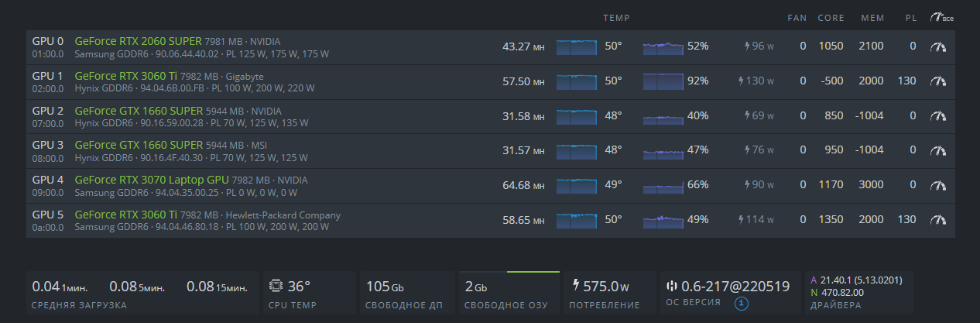Open GPU 3 overclock speedometer icon
The width and height of the screenshot is (980, 323).
(938, 150)
